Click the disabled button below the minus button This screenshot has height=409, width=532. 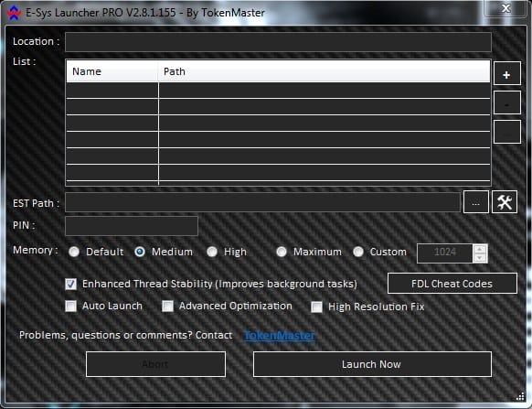click(x=506, y=132)
